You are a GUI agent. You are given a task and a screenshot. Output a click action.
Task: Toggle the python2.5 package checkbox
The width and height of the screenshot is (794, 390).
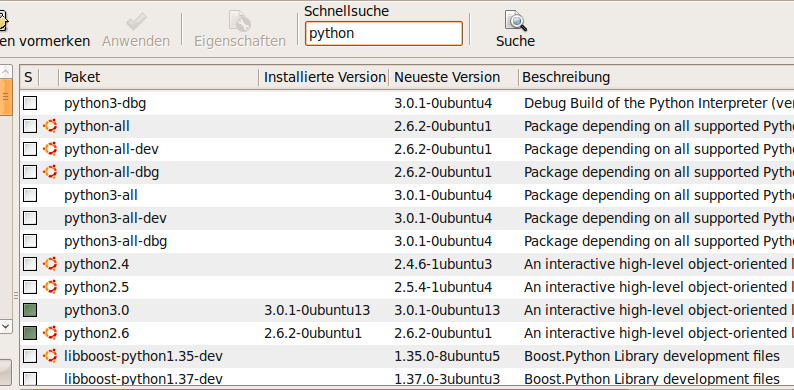[30, 287]
